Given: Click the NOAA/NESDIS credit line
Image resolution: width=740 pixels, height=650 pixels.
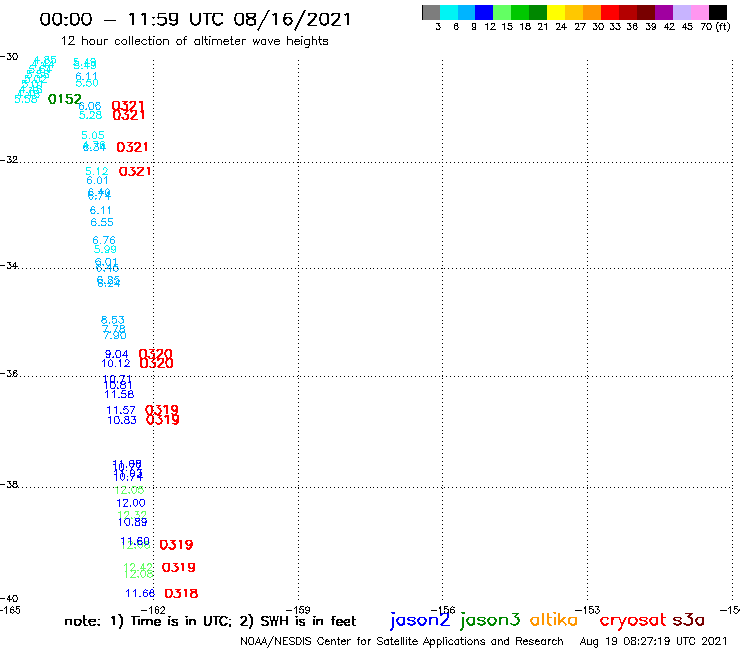Looking at the screenshot, I should pyautogui.click(x=402, y=642).
